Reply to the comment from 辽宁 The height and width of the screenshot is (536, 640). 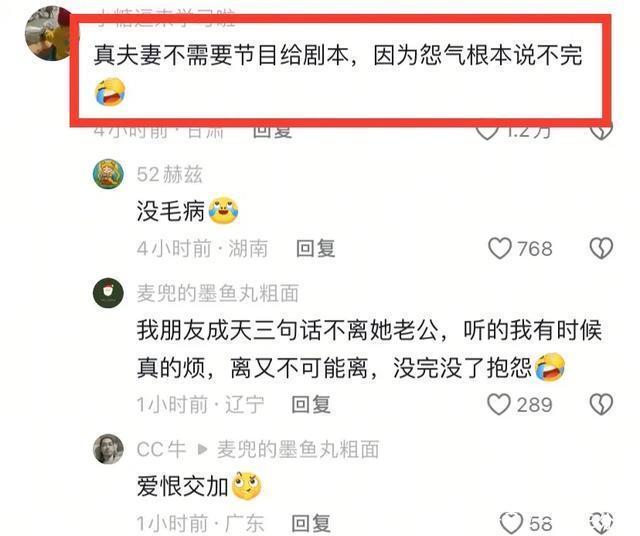point(311,404)
